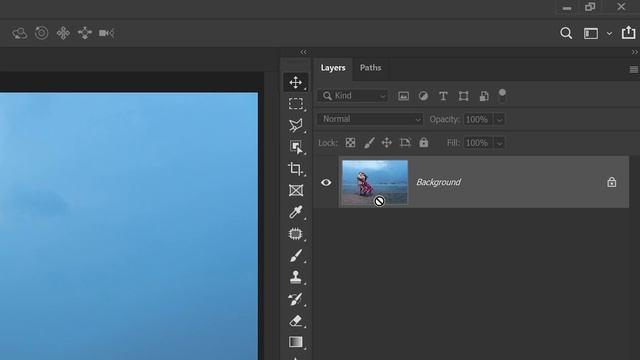Hide the Background layer with eye icon
This screenshot has height=360, width=640.
click(x=326, y=182)
